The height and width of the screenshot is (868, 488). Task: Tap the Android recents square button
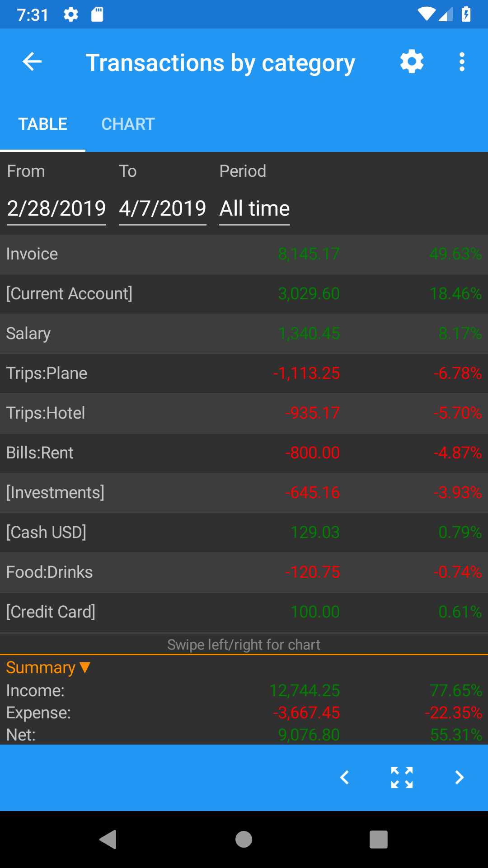click(x=379, y=840)
